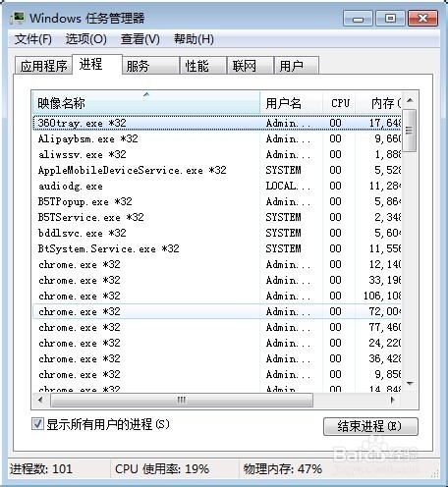Screen dimensions: 448x487
Task: Sort by 内存 column header
Action: (x=378, y=103)
